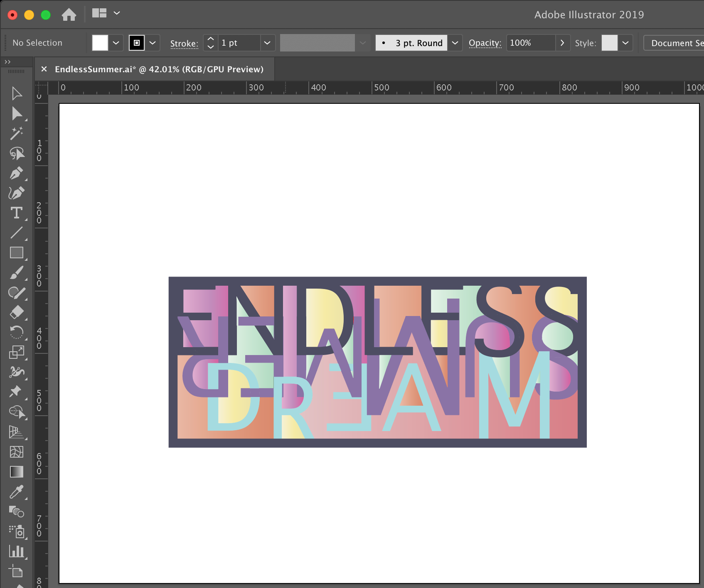Image resolution: width=704 pixels, height=588 pixels.
Task: Open the Fill color dropdown arrow
Action: coord(116,43)
